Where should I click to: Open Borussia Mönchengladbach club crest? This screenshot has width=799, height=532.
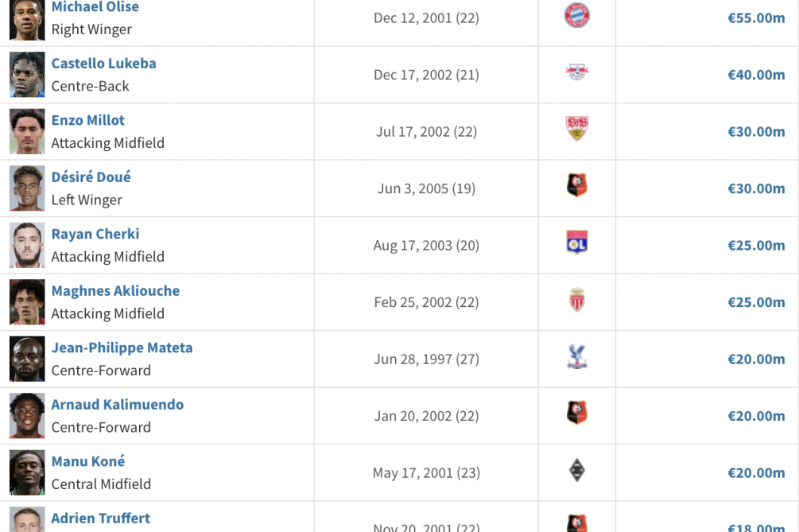[577, 470]
